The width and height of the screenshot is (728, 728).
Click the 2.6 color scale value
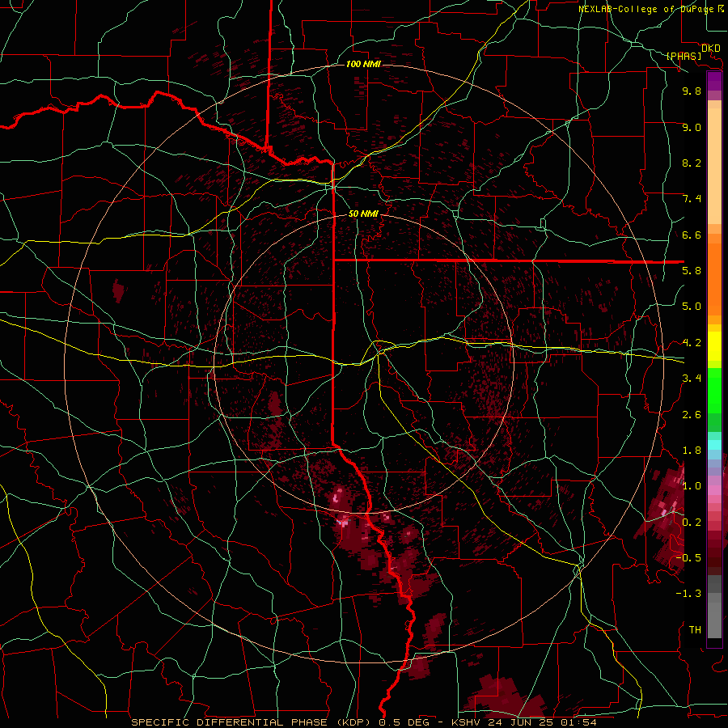692,415
